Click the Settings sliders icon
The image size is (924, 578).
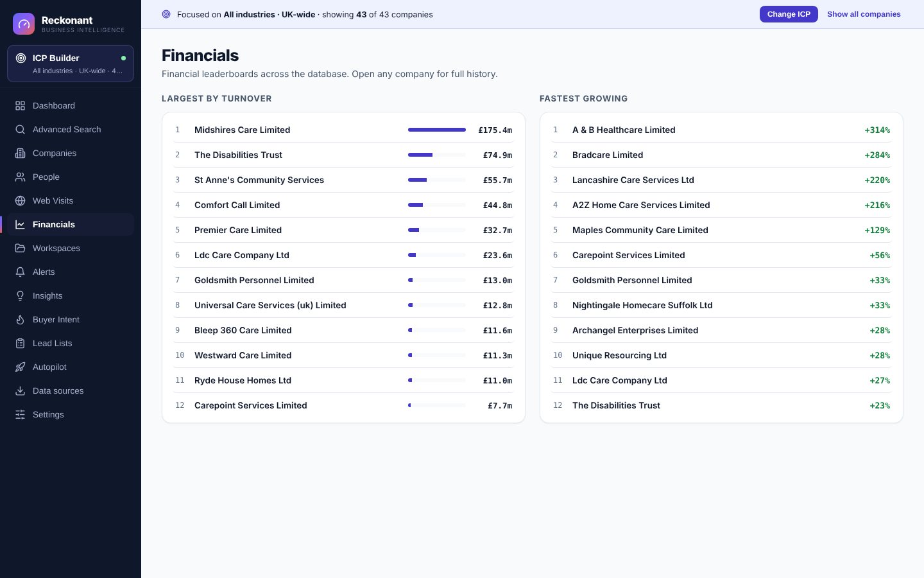tap(21, 414)
